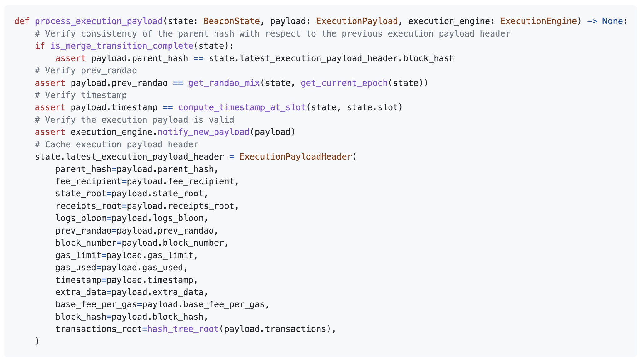Click the get_current_epoch function call
644x364 pixels.
click(x=344, y=83)
